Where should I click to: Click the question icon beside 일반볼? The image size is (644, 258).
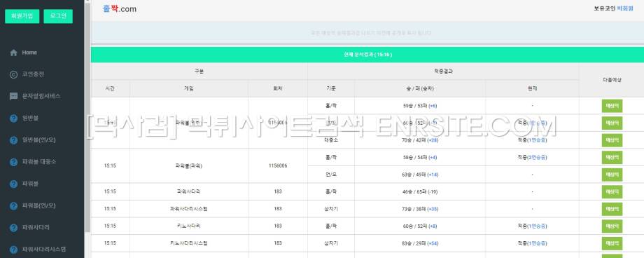pyautogui.click(x=13, y=118)
